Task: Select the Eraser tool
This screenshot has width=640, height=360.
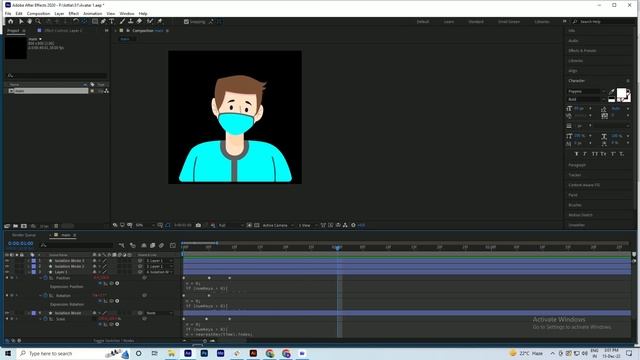Action: (139, 22)
